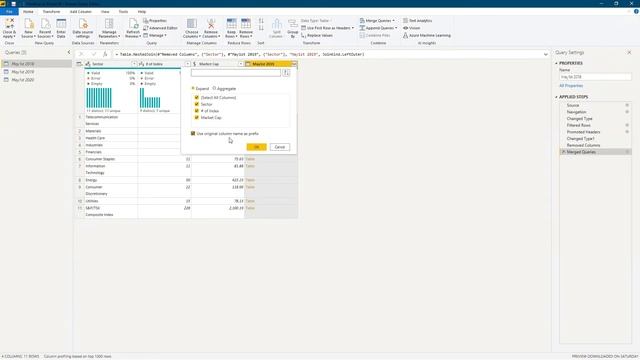Confirm expand with OK button
Image resolution: width=640 pixels, height=360 pixels.
256,147
